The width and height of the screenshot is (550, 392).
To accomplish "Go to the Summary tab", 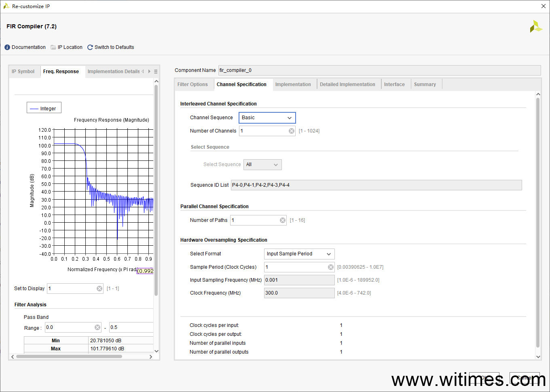I will pyautogui.click(x=425, y=84).
